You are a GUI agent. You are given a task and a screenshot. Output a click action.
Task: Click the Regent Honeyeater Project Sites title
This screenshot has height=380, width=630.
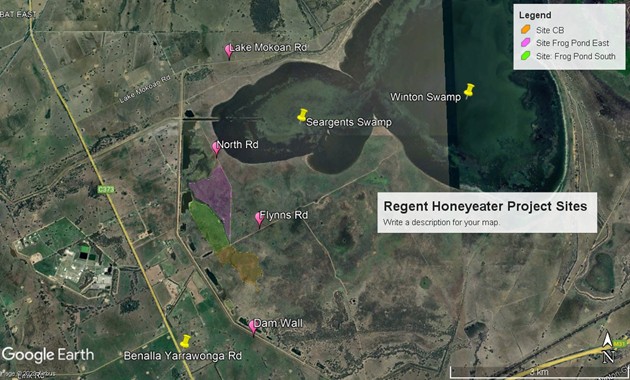tap(485, 206)
